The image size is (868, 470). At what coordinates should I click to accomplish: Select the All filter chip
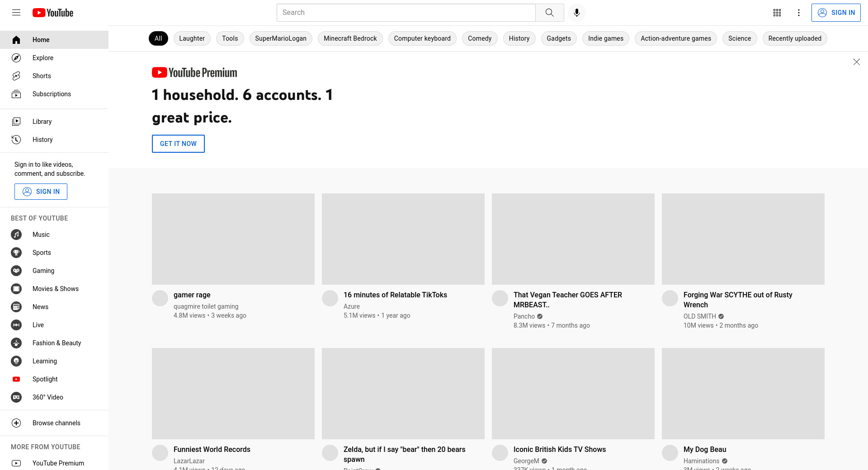(x=158, y=38)
